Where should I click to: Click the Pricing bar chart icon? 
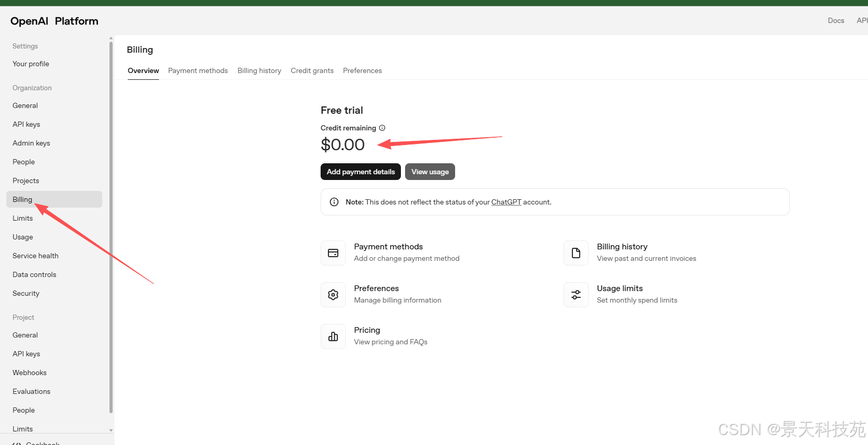point(333,336)
